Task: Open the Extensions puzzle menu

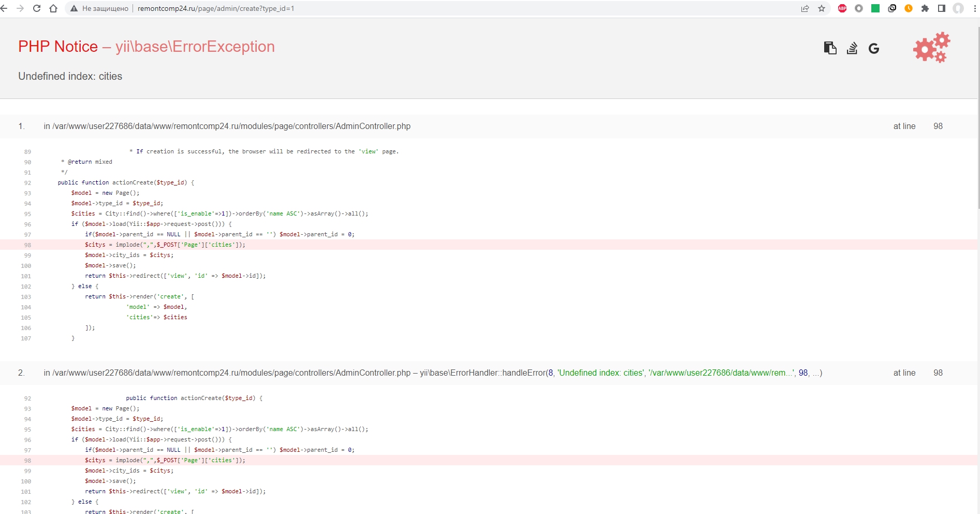Action: point(925,8)
